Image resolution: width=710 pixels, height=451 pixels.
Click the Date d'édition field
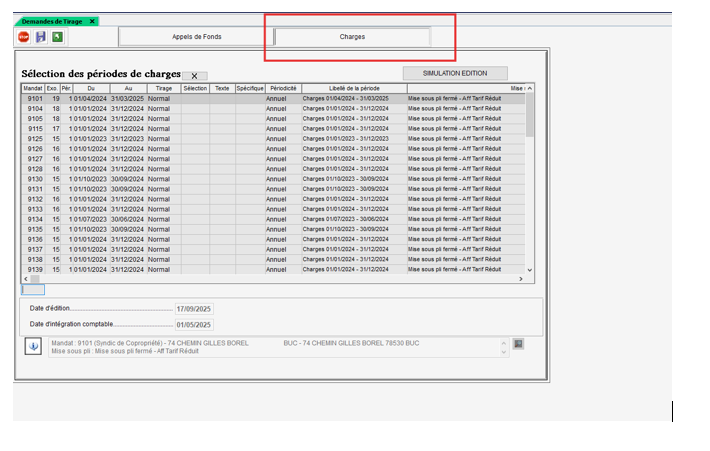tap(196, 309)
